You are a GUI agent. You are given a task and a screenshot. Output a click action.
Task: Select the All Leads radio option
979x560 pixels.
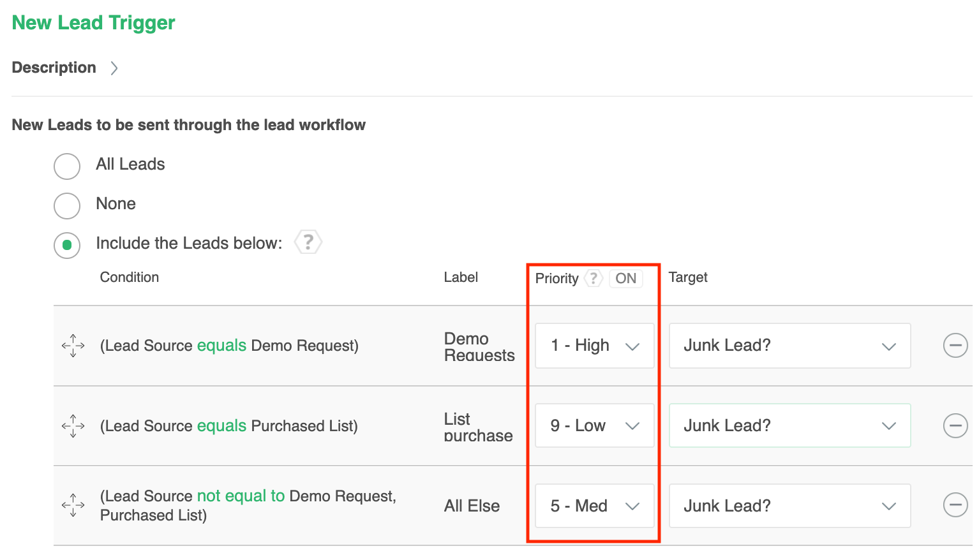(67, 166)
